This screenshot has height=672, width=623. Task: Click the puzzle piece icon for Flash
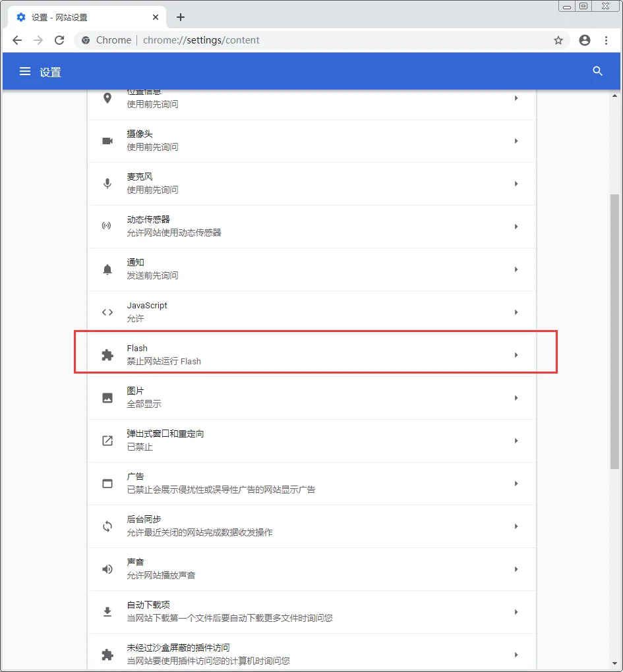pyautogui.click(x=107, y=355)
